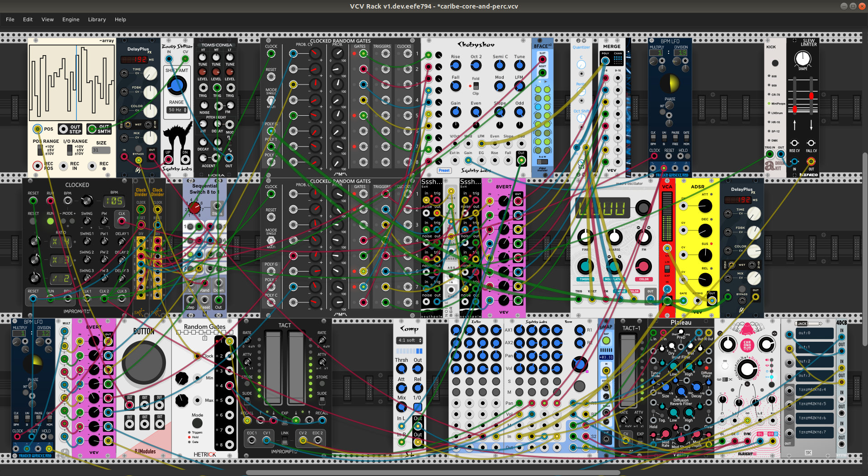The height and width of the screenshot is (476, 868).
Task: Click the Clock input jack on Random Gates
Action: (x=198, y=356)
